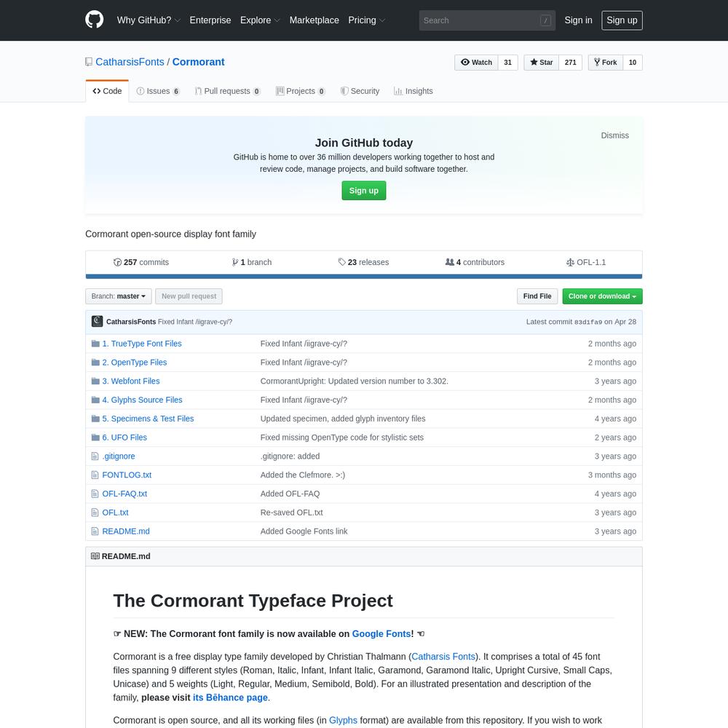This screenshot has height=728, width=728.
Task: Open the Enterprise page link
Action: (210, 20)
